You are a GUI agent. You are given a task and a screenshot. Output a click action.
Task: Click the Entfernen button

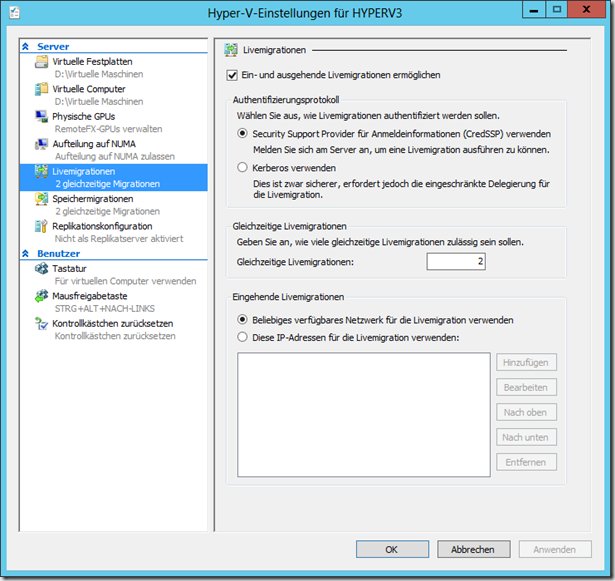[526, 462]
